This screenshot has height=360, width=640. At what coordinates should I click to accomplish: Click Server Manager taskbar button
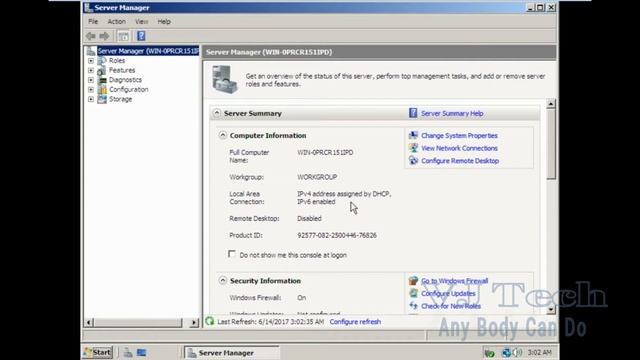click(231, 353)
